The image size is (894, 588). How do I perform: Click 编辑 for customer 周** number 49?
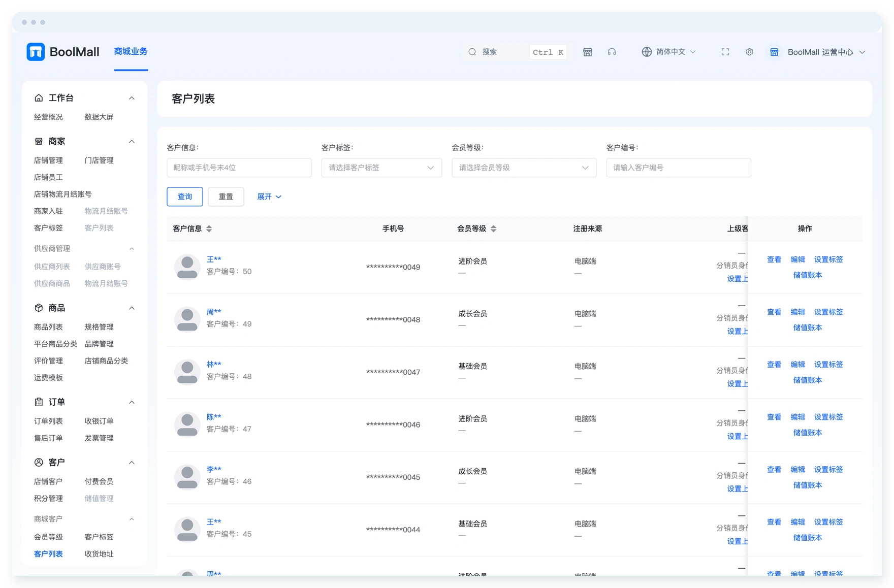[798, 312]
